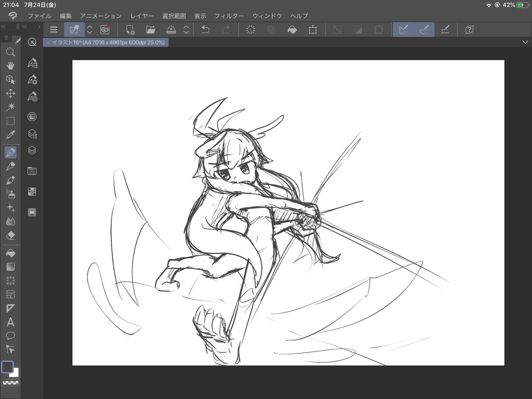
Task: Open the Brush Size palette icon
Action: 32,97
